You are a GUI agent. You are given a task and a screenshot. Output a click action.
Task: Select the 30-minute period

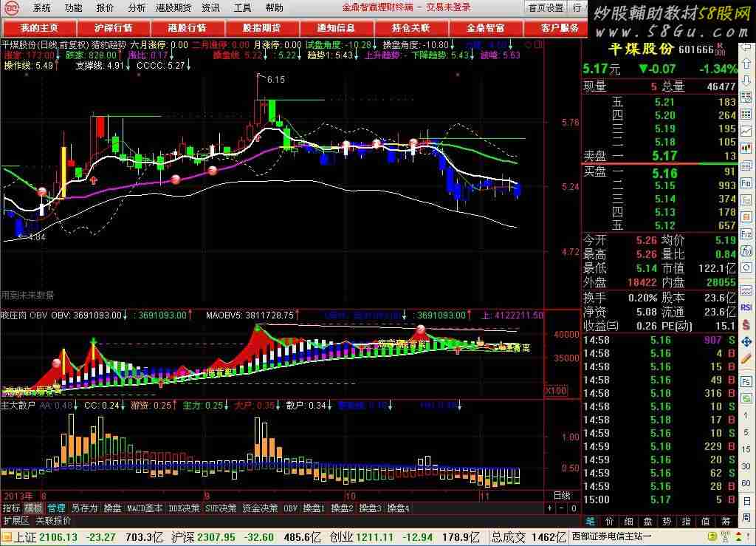coord(746,466)
